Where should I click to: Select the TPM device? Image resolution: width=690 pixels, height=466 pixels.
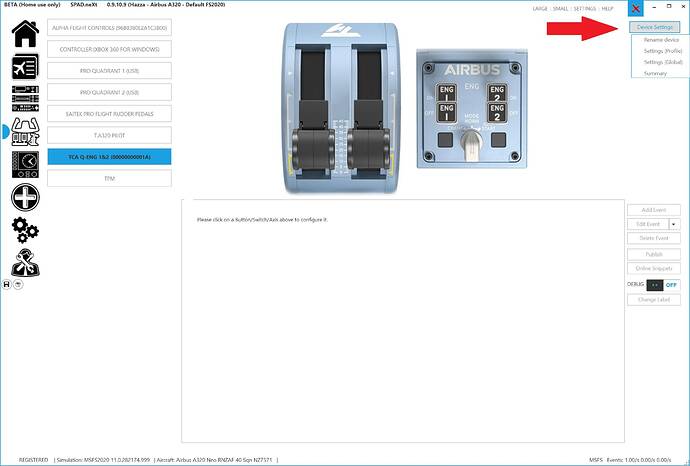109,179
